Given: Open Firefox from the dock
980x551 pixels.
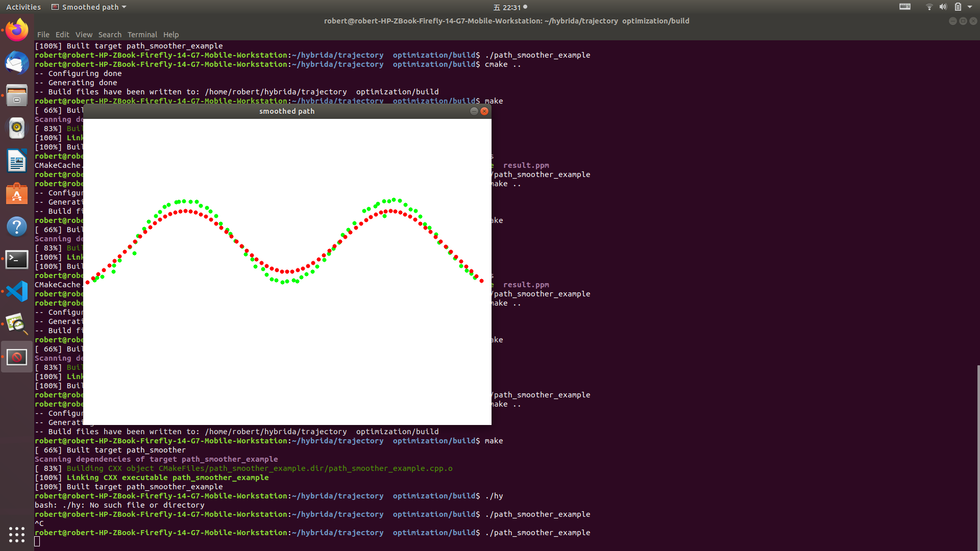Looking at the screenshot, I should [17, 31].
